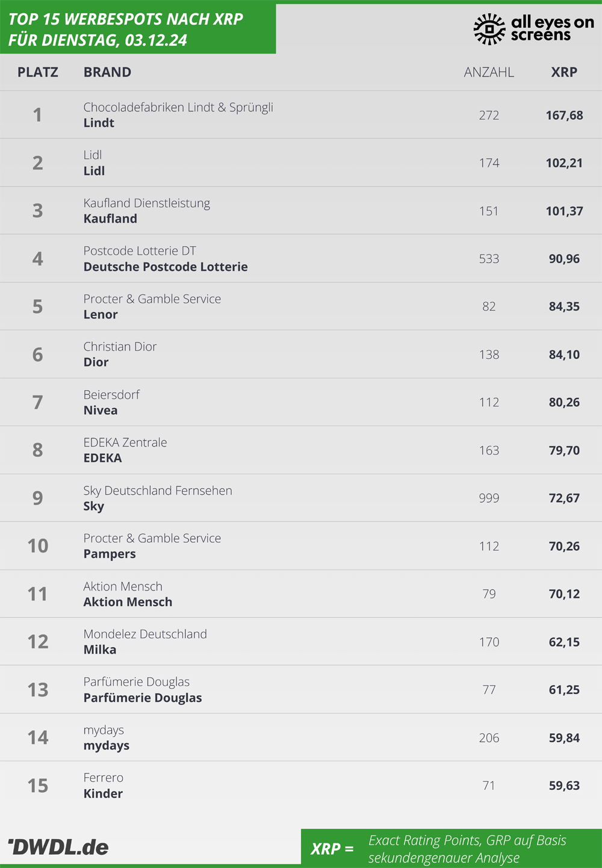Click the Milka brand name
The height and width of the screenshot is (868, 602).
point(100,649)
